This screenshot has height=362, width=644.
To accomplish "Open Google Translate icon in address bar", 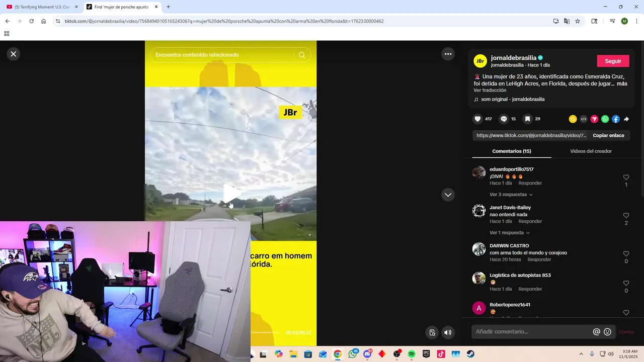I will [567, 21].
